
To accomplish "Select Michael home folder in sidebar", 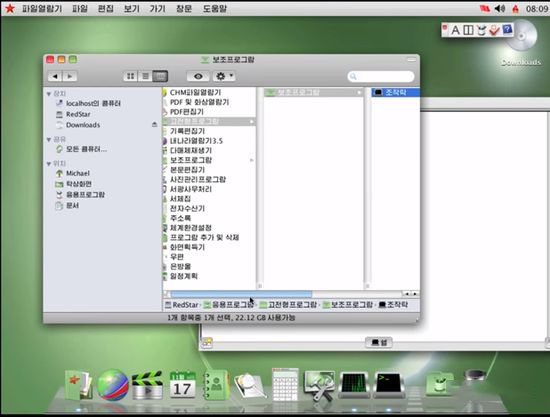I will [x=78, y=173].
